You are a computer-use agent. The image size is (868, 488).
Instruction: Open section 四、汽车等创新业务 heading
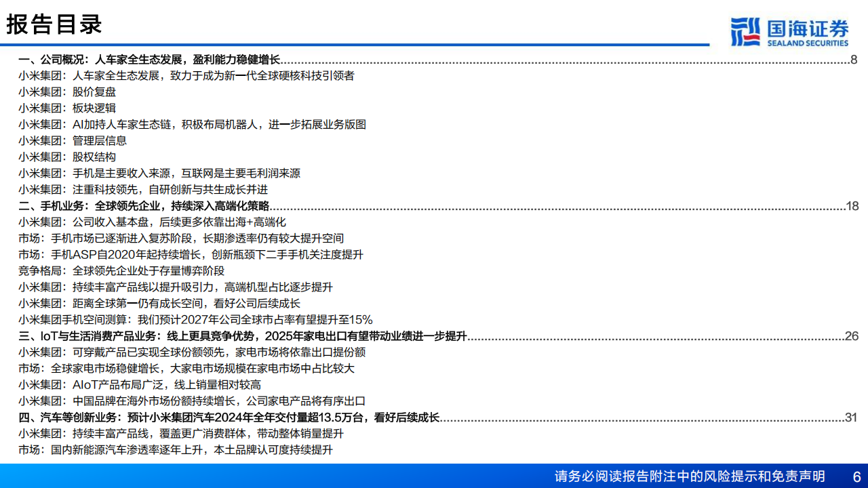229,418
